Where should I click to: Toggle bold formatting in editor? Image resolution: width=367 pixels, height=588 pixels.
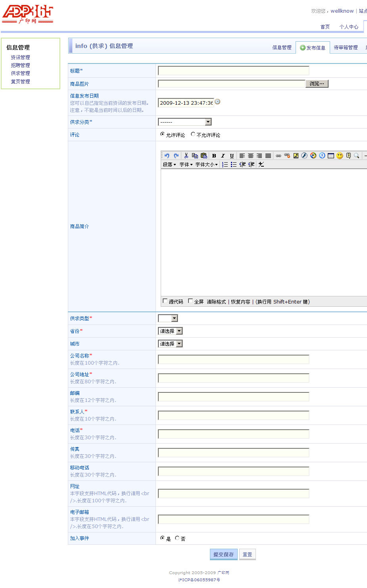pyautogui.click(x=214, y=156)
